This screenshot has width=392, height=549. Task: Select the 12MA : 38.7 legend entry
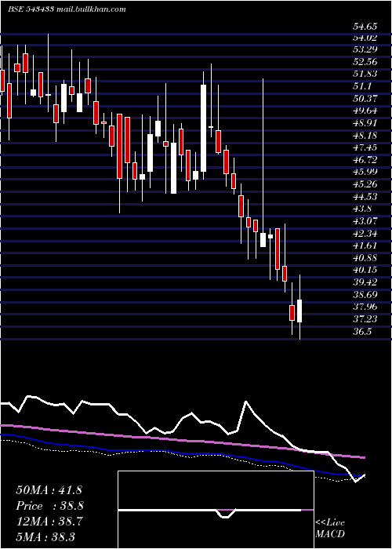49,522
